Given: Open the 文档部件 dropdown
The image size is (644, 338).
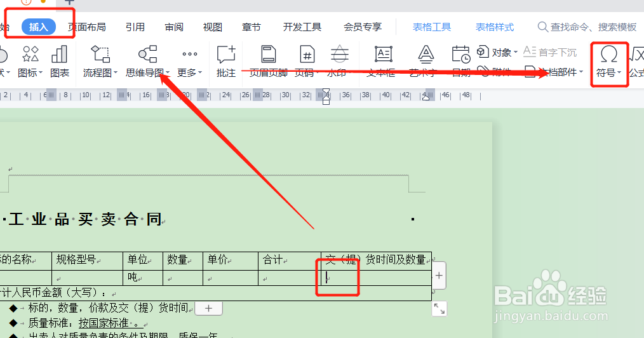Looking at the screenshot, I should point(554,72).
